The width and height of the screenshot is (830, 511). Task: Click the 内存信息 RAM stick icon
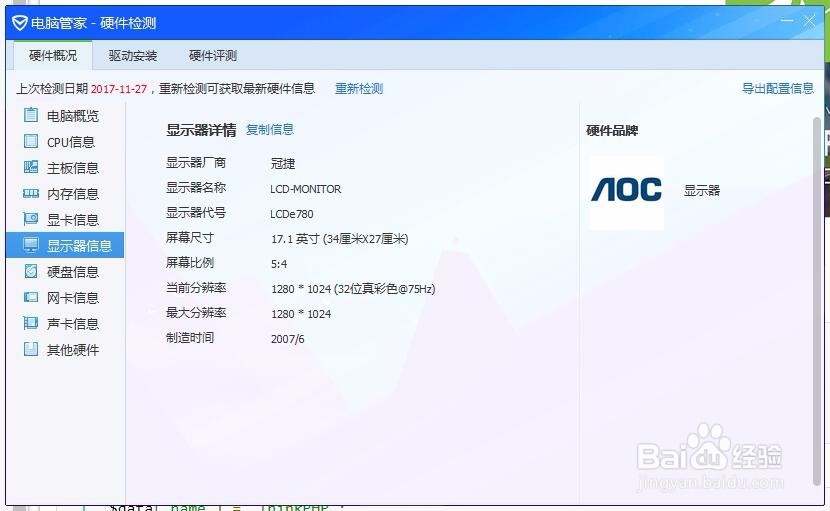point(31,193)
